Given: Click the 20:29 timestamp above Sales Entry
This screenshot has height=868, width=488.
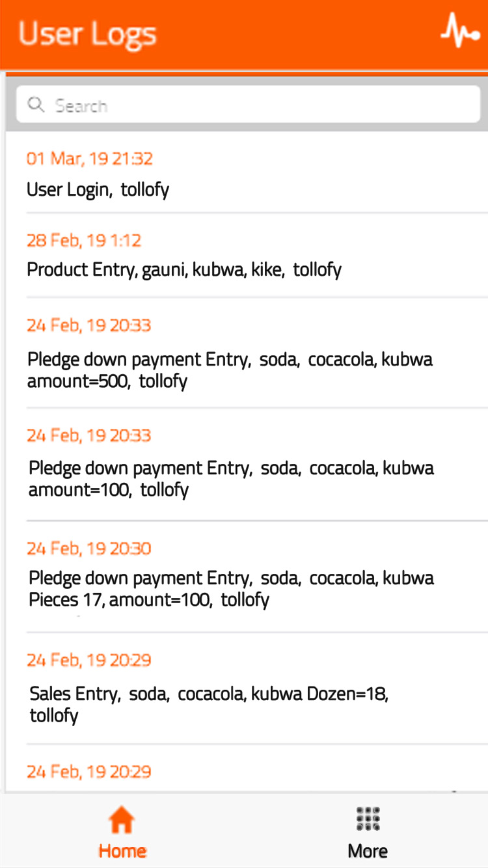Looking at the screenshot, I should click(x=88, y=660).
